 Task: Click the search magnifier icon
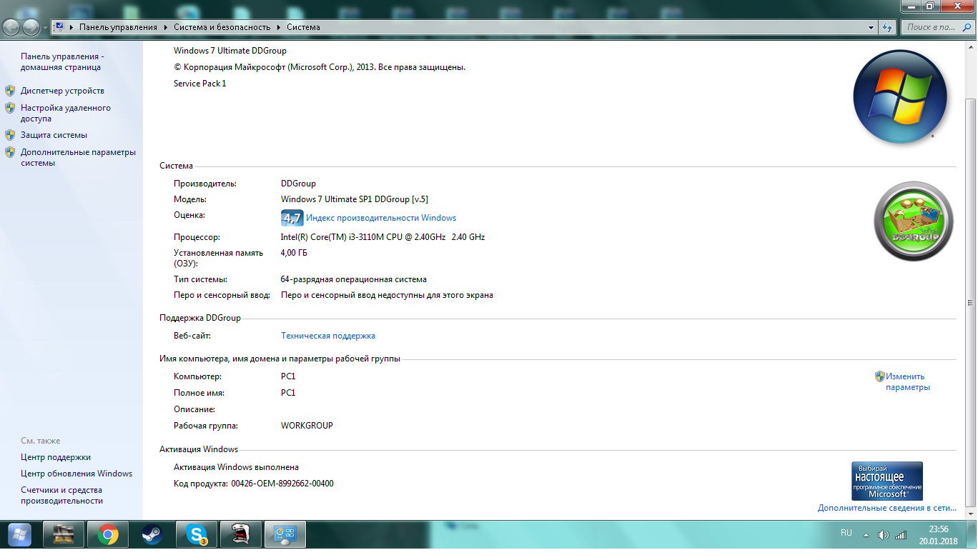pyautogui.click(x=967, y=27)
